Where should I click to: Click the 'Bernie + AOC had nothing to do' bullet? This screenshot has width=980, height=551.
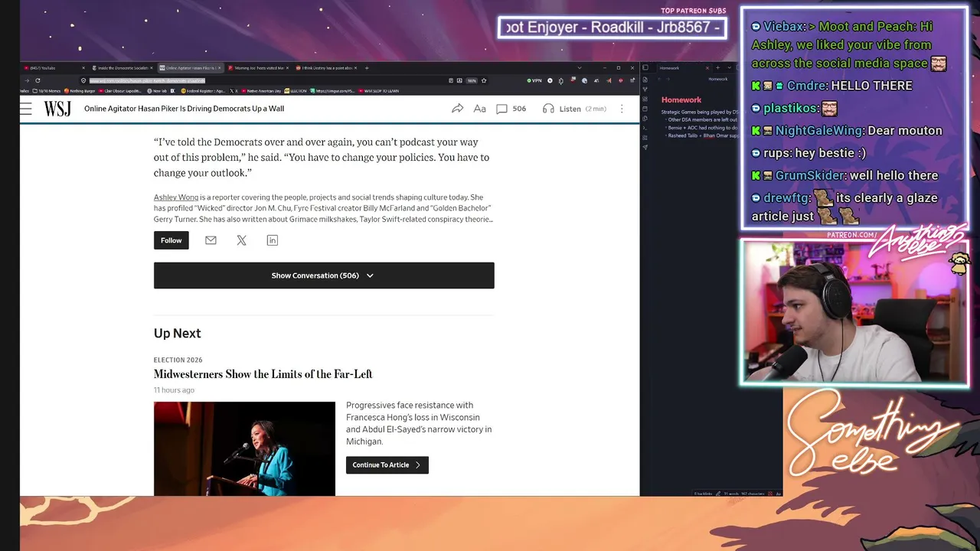pos(704,128)
